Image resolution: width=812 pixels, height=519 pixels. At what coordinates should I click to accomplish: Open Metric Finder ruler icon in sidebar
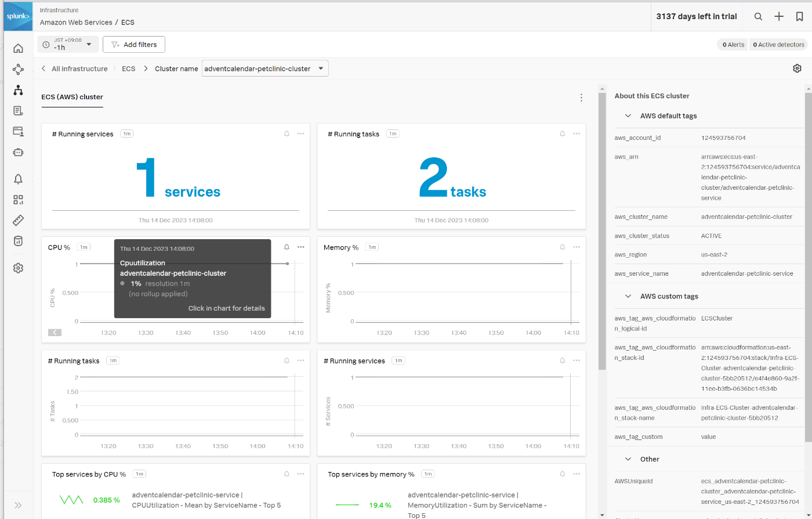pos(18,221)
